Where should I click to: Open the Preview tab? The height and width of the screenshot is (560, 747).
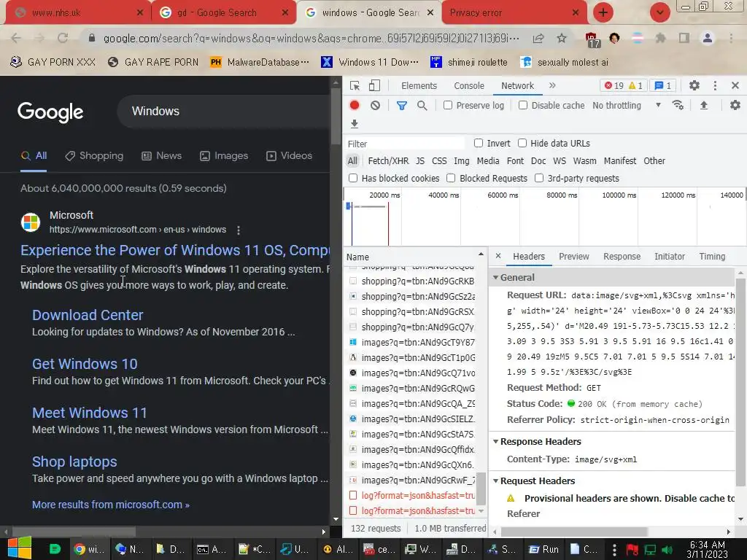tap(573, 256)
